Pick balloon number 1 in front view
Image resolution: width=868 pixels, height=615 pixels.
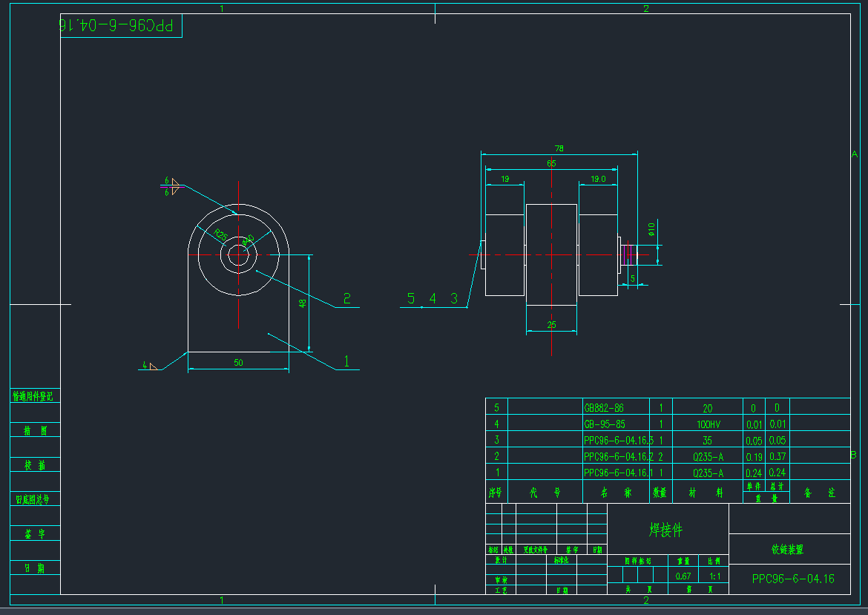(x=346, y=361)
